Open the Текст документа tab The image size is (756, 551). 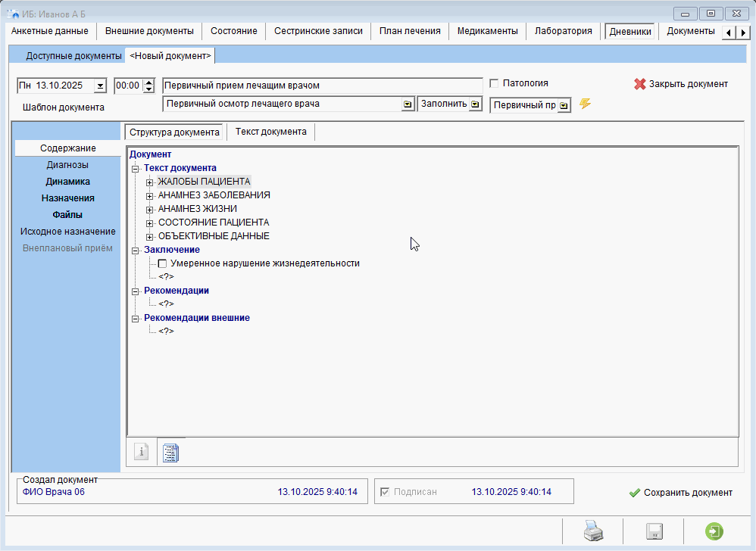click(x=270, y=132)
